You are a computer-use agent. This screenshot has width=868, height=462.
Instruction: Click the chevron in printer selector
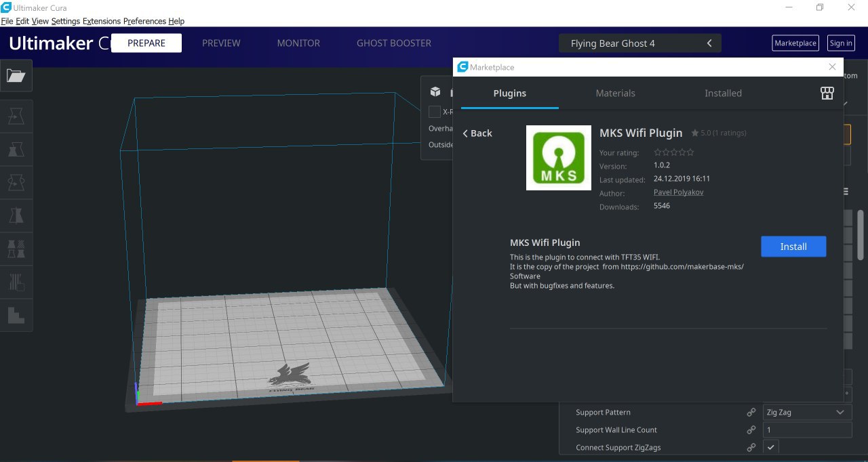709,43
